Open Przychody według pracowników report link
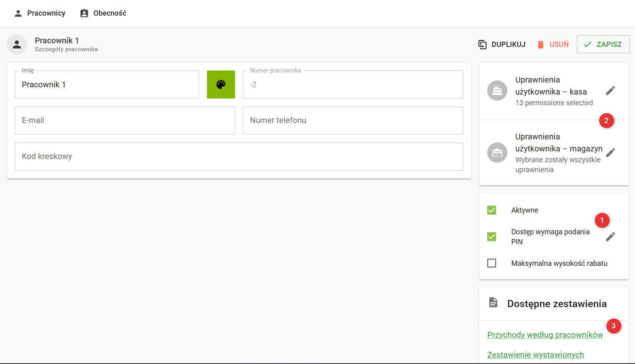 [545, 335]
